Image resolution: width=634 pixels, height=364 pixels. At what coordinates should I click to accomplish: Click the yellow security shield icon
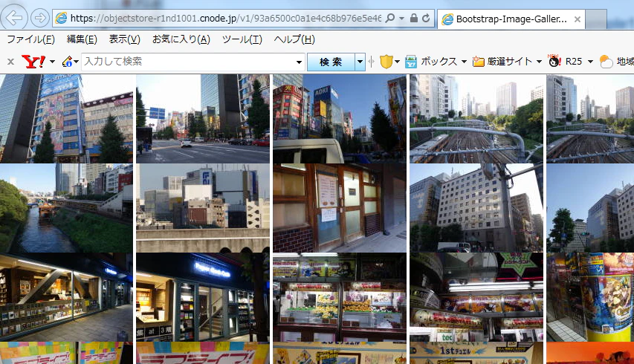tap(386, 62)
